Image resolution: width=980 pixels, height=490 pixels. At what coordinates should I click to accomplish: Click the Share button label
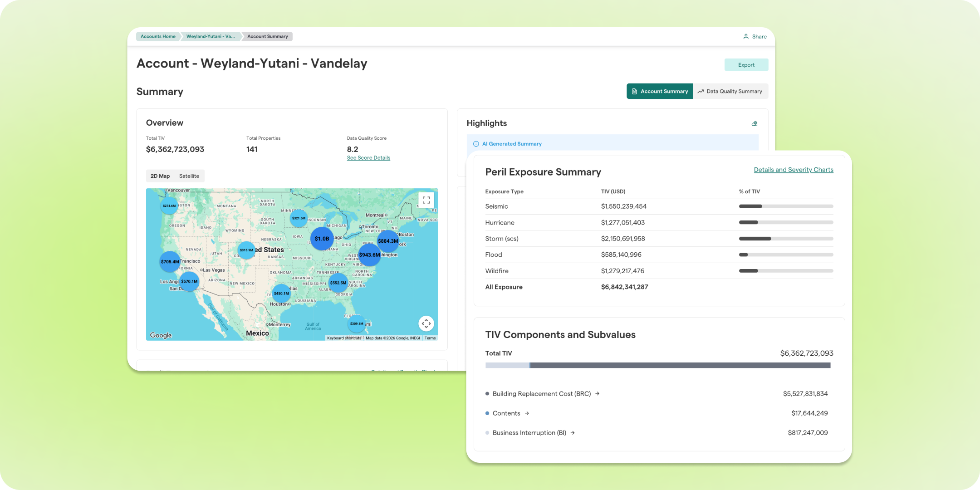point(759,37)
